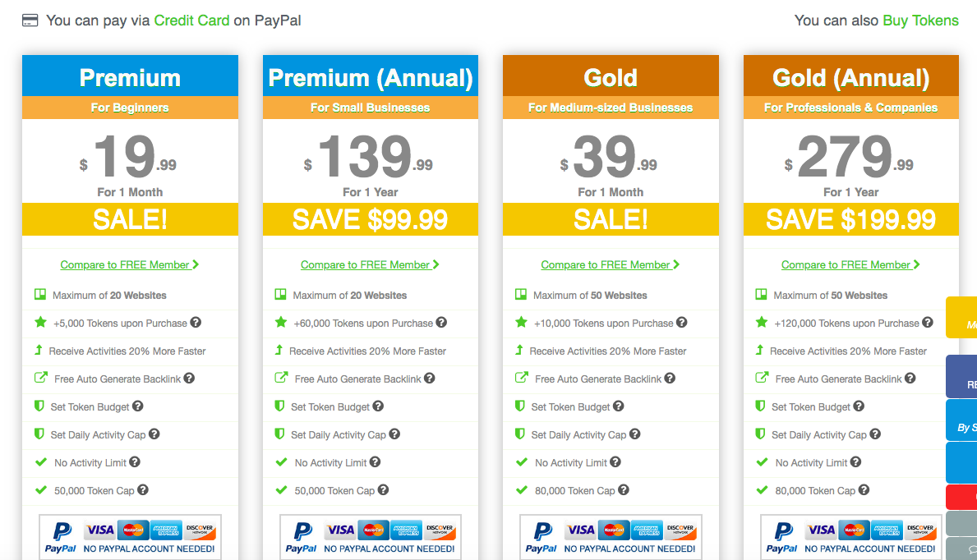Show info for Gold (Annual) Set Daily Activity Cap
The height and width of the screenshot is (560, 977).
tap(875, 434)
